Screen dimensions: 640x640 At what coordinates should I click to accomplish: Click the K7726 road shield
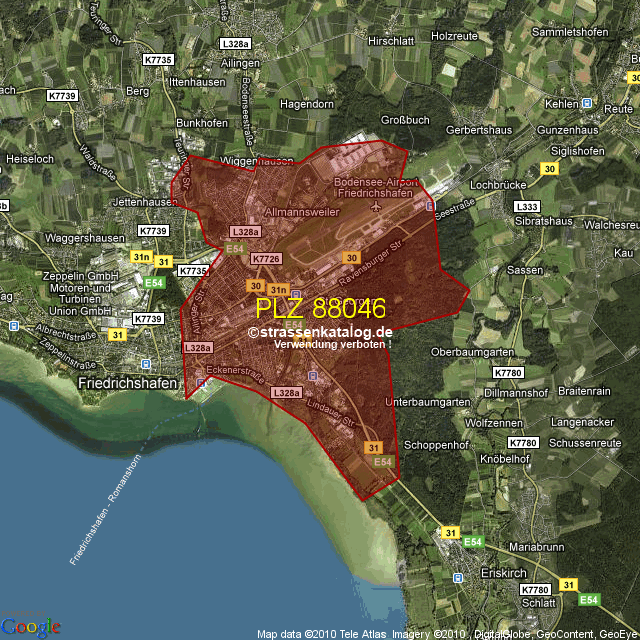(266, 258)
